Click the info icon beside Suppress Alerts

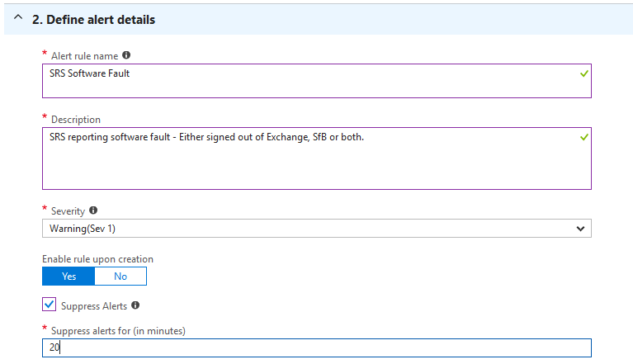[x=135, y=305]
